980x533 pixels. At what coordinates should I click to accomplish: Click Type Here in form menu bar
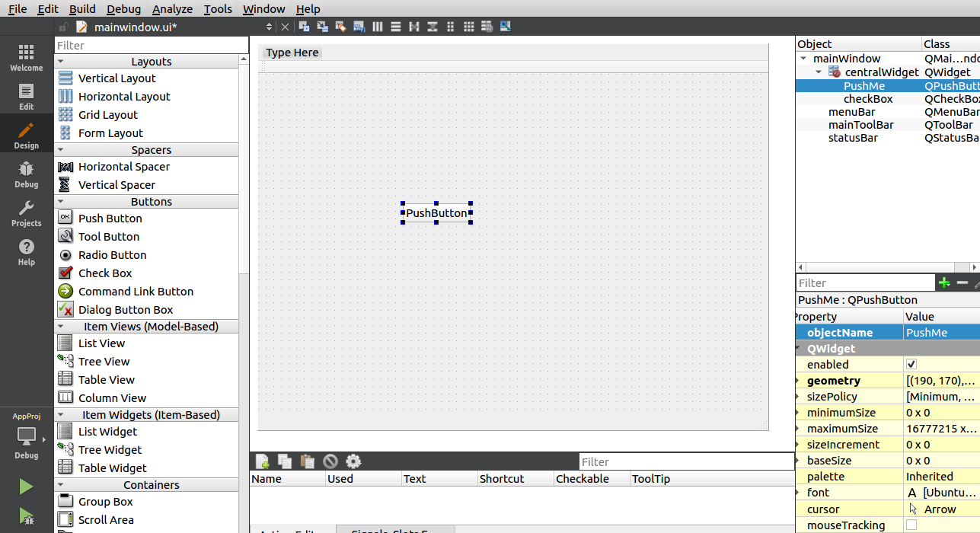click(x=292, y=53)
